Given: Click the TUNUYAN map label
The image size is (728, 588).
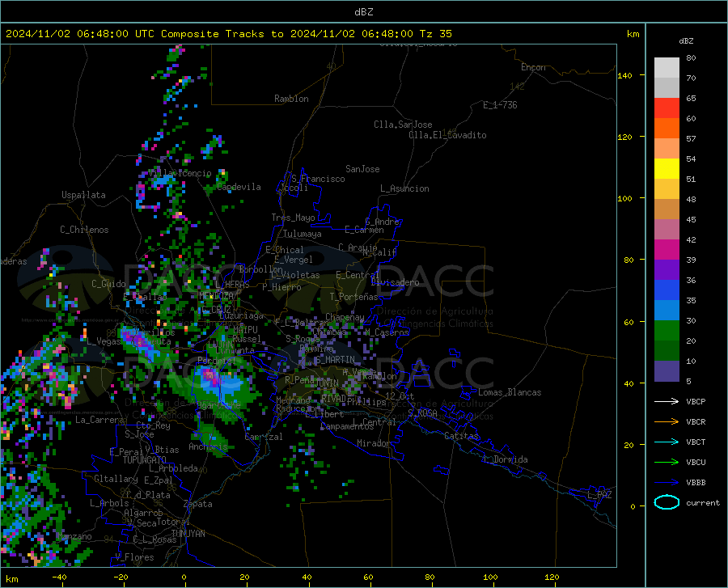Looking at the screenshot, I should 188,534.
